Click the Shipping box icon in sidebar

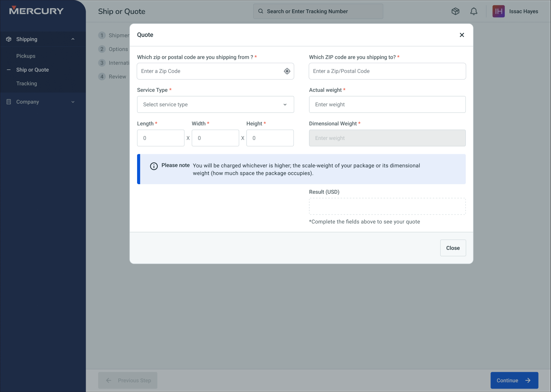[x=9, y=39]
